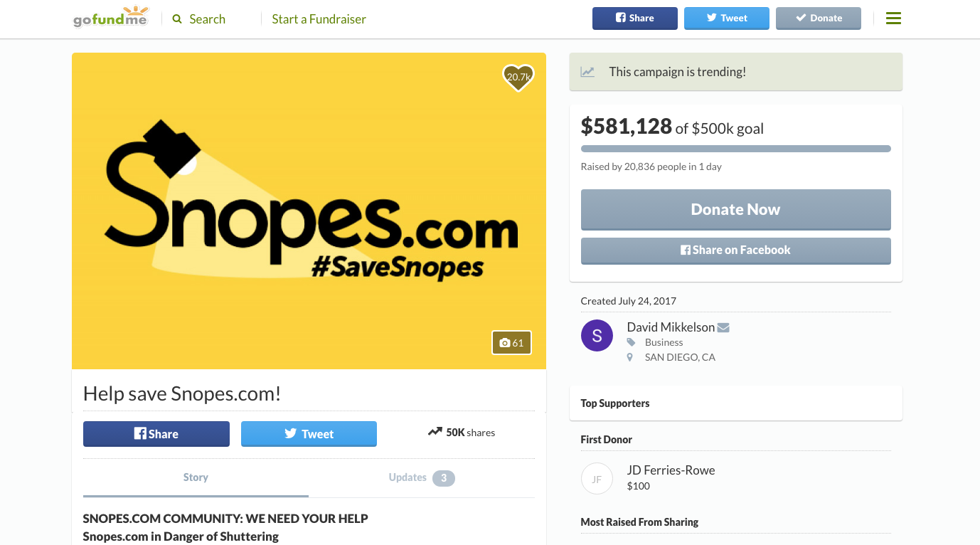Open the hamburger menu icon
The image size is (980, 545).
click(x=893, y=18)
